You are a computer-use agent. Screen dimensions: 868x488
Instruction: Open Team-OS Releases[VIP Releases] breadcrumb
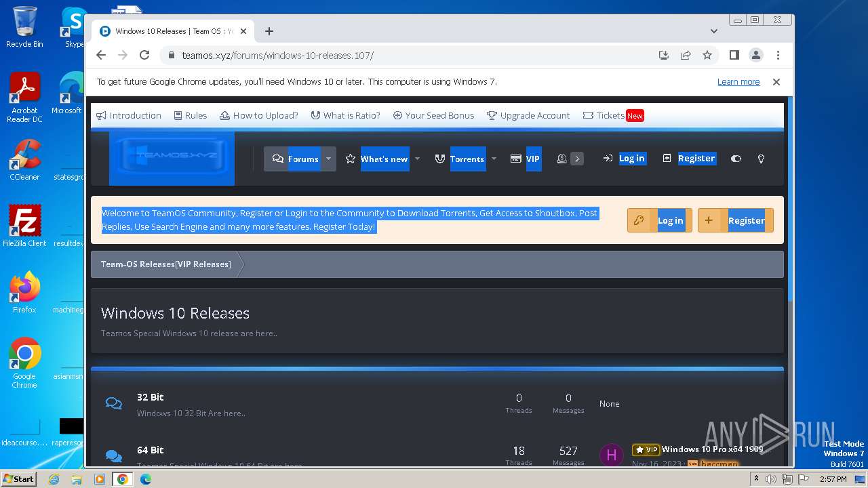[165, 264]
